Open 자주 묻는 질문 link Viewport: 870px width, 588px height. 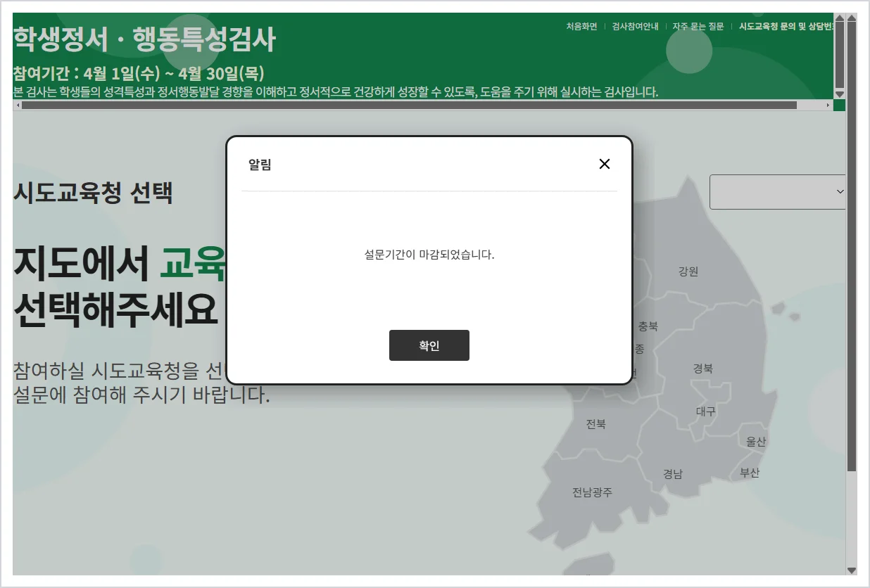(698, 26)
